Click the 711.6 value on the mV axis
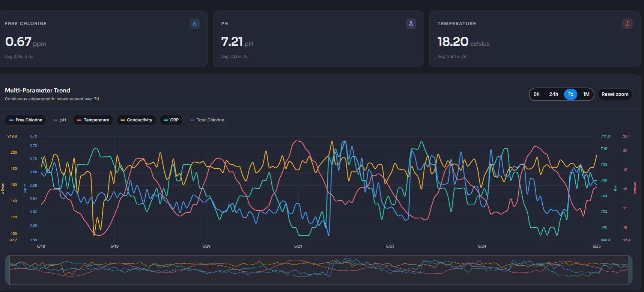 coord(605,136)
